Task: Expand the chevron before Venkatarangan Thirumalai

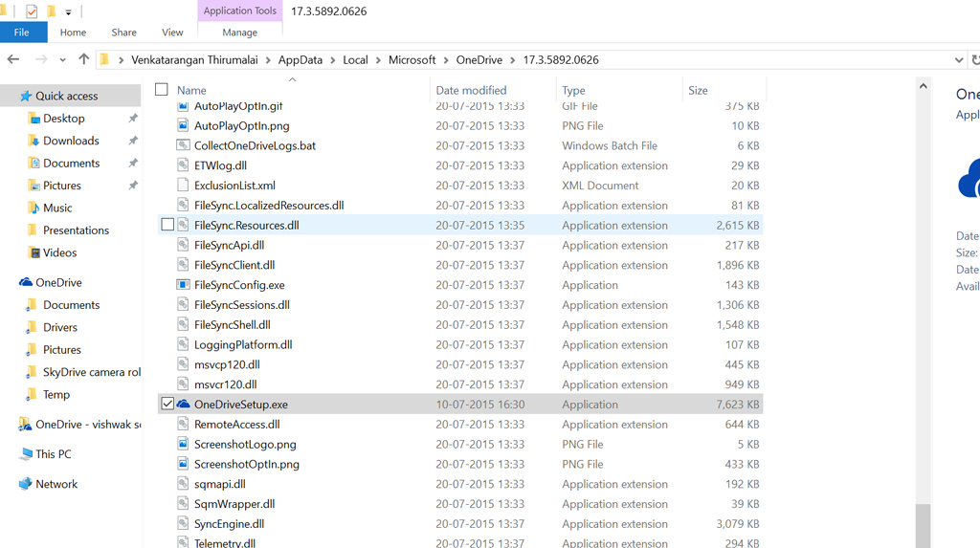Action: click(121, 60)
